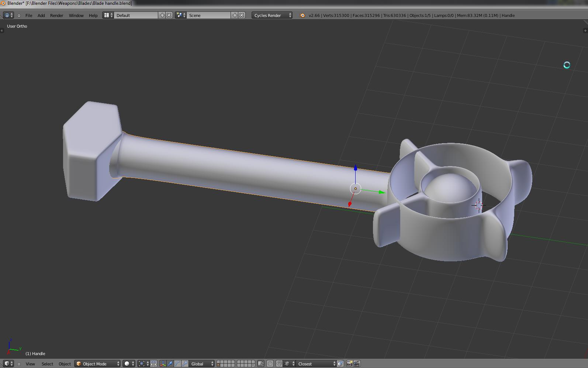The height and width of the screenshot is (368, 588).
Task: Click the Blender logo icon
Action: click(x=302, y=15)
